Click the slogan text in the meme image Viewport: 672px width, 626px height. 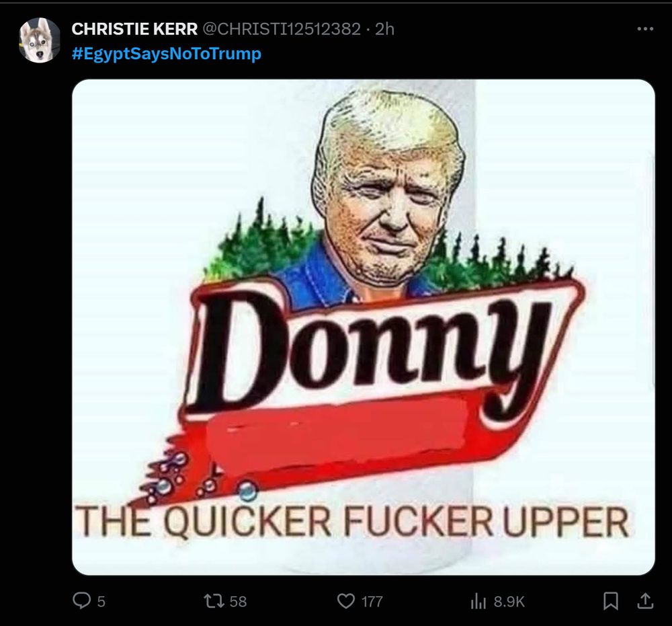click(x=351, y=521)
